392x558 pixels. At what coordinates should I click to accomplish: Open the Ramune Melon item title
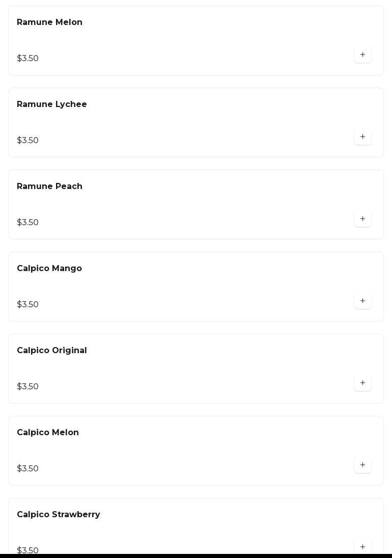point(49,22)
